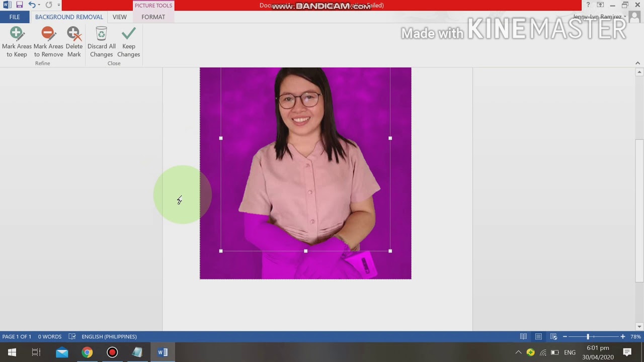The image size is (644, 362).
Task: Switch to Print Layout view
Action: tap(538, 336)
